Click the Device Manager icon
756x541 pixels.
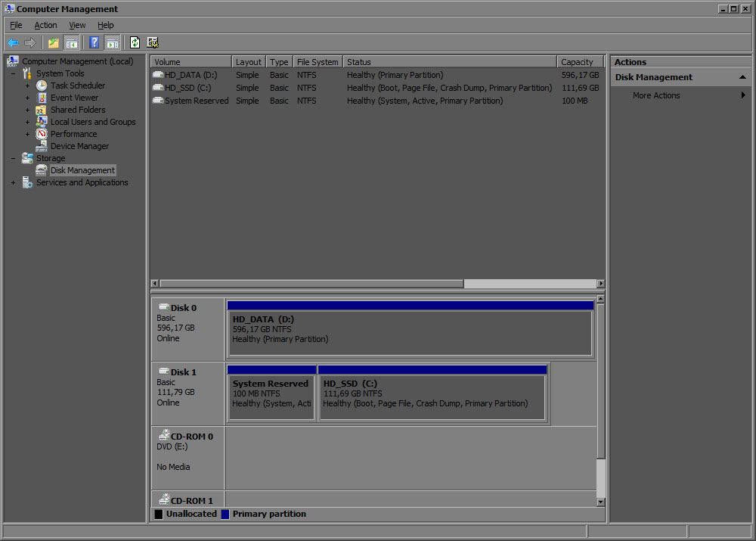pyautogui.click(x=42, y=146)
